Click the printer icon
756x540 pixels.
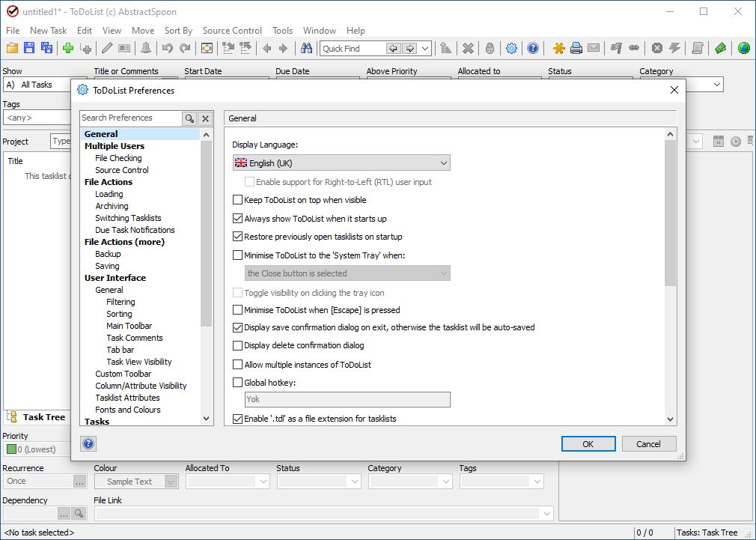[x=576, y=48]
